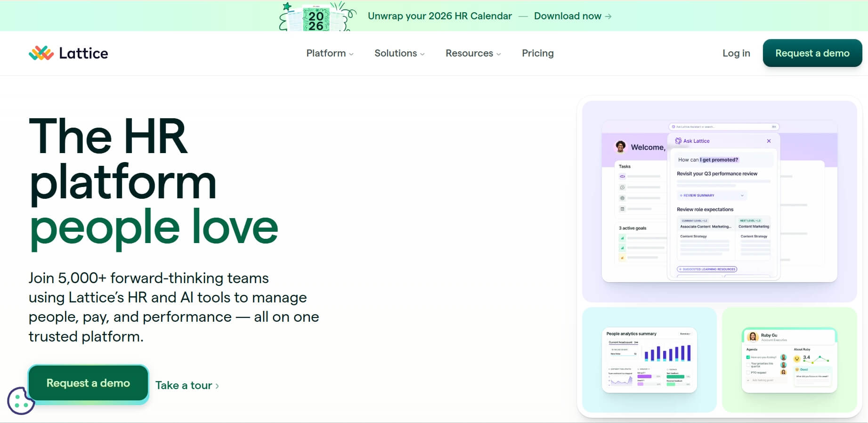Click the arrow beside Download now
Screen dimensions: 868x423
pyautogui.click(x=608, y=16)
